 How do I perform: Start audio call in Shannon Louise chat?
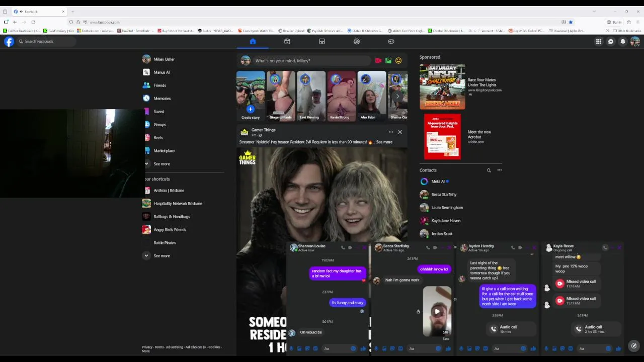tap(343, 247)
